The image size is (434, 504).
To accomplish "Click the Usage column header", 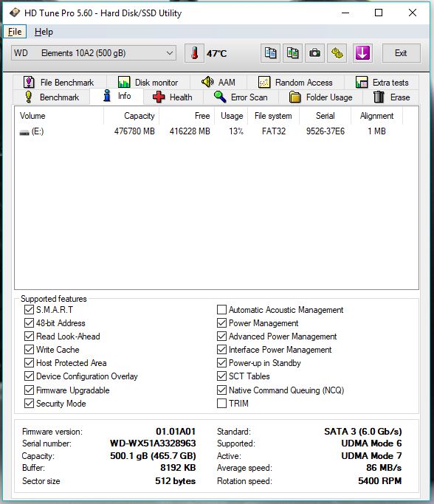I will (231, 116).
